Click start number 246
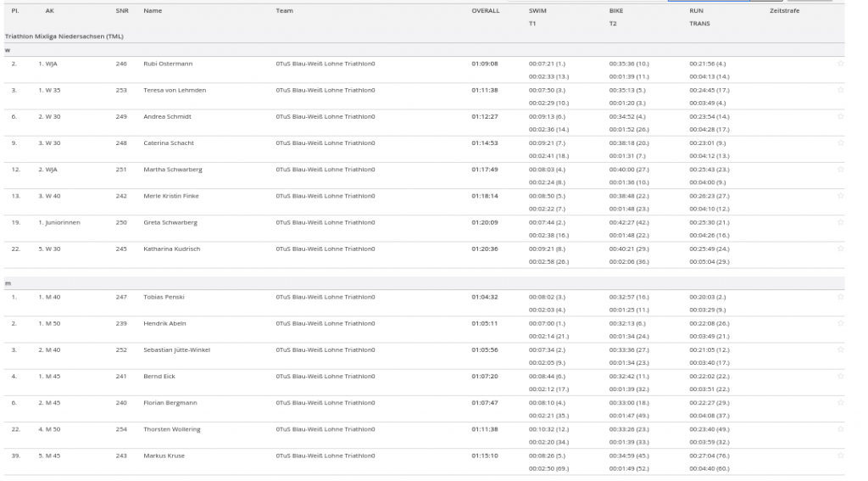Screen dimensions: 868x481 (x=121, y=64)
